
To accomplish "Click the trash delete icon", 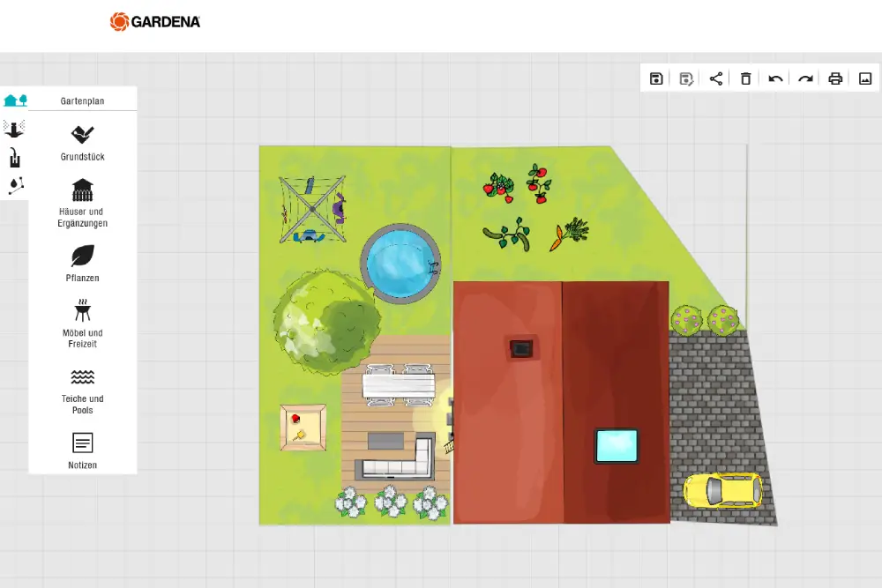I will [x=746, y=78].
